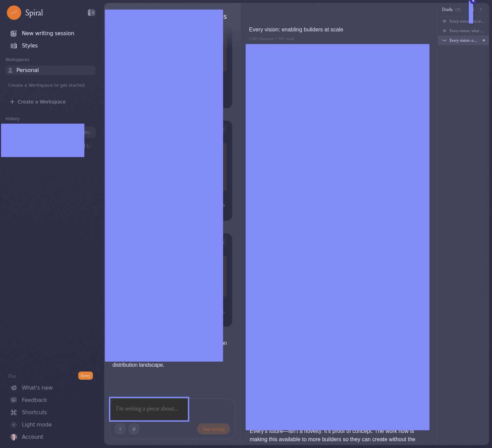492x448 pixels.
Task: Click the orange Spiral logo
Action: coord(14,13)
